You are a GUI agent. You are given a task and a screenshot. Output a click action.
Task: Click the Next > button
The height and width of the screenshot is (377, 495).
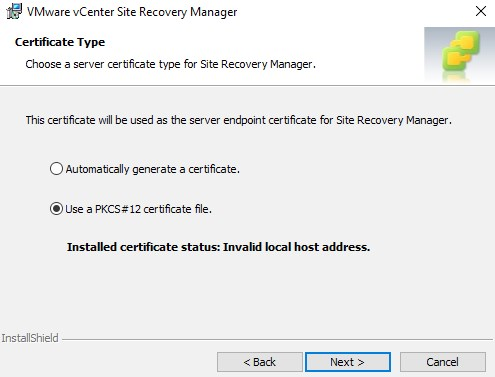(348, 362)
